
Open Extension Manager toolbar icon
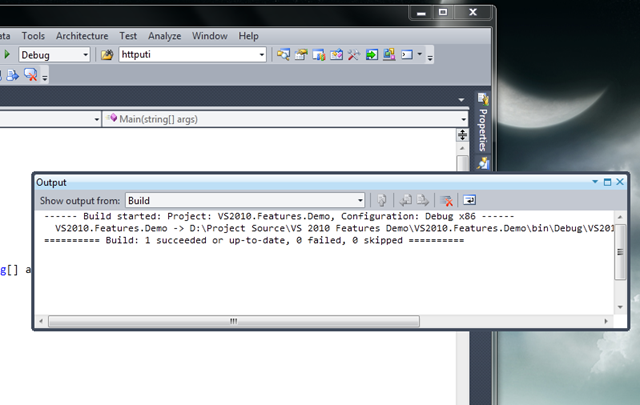(x=389, y=54)
